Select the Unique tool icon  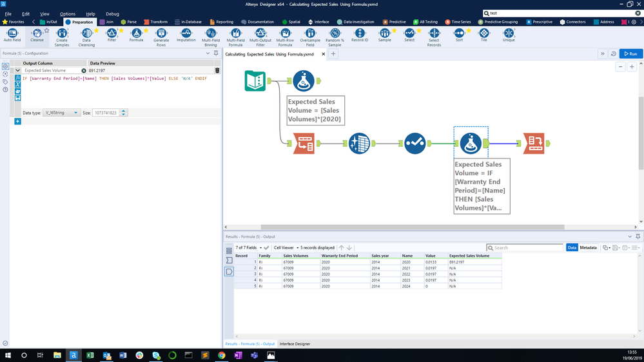[x=509, y=33]
